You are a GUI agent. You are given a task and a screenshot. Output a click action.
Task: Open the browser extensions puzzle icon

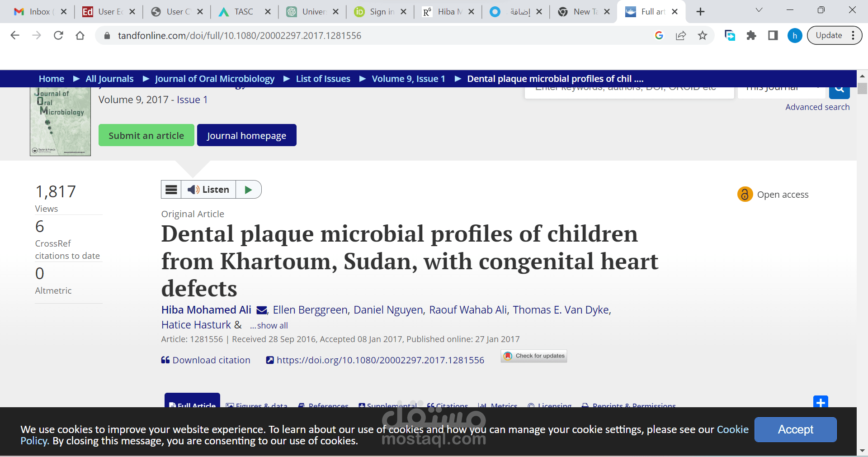751,35
